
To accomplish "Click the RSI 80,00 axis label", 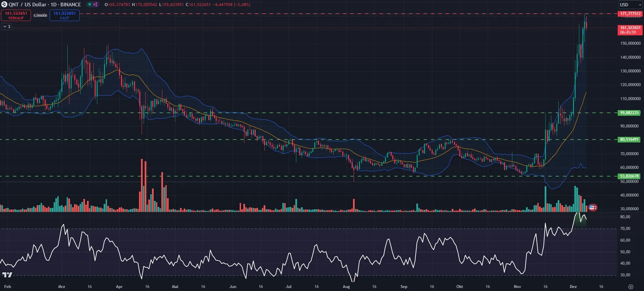I will click(625, 217).
